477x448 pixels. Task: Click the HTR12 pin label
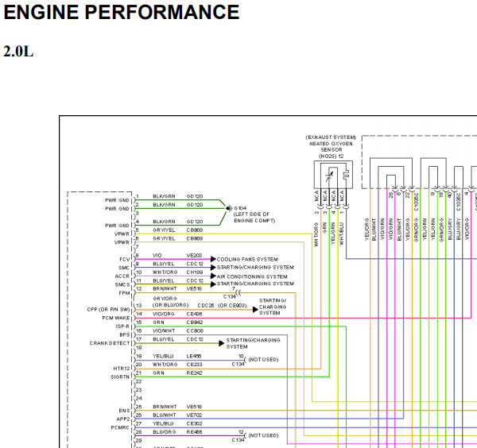tap(122, 369)
